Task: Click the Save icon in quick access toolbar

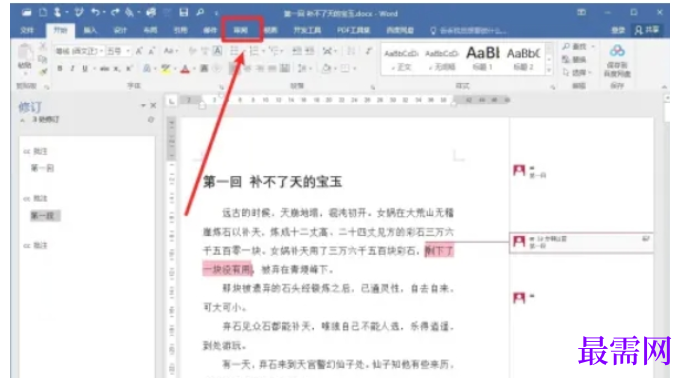Action: pyautogui.click(x=184, y=13)
